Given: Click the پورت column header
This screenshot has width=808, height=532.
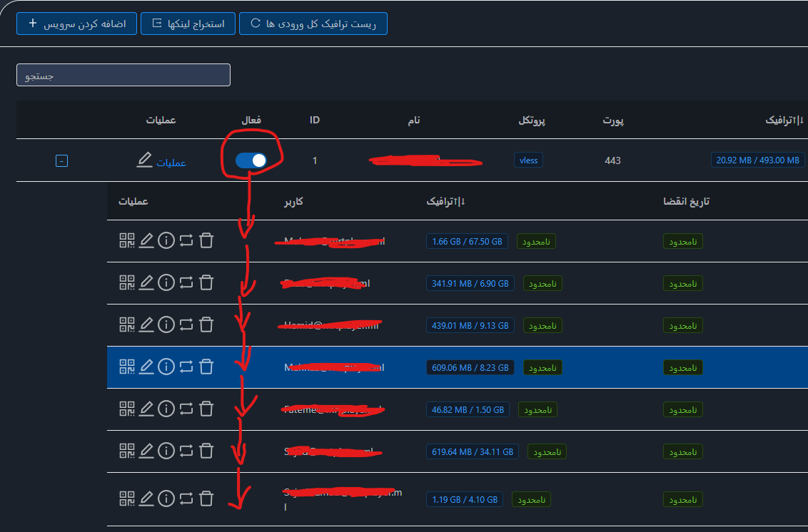Looking at the screenshot, I should pos(613,121).
